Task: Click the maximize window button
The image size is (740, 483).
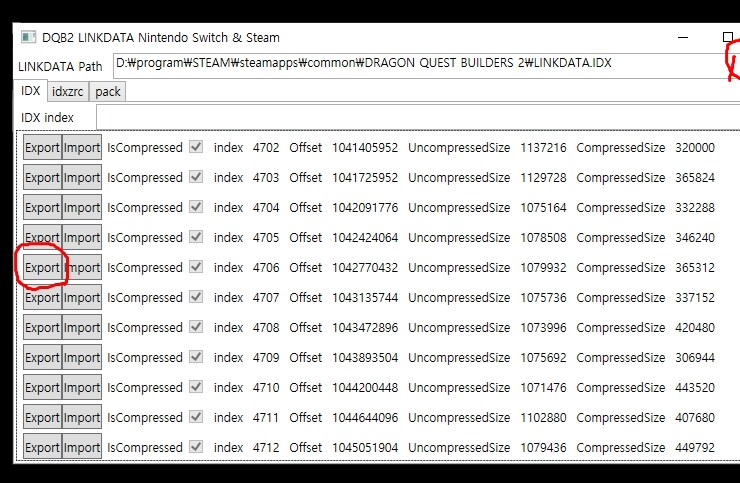Action: [728, 37]
